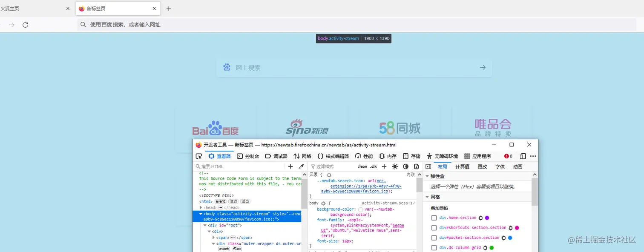The width and height of the screenshot is (644, 252).
Task: Switch to the 字体 fonts tab
Action: tap(500, 166)
